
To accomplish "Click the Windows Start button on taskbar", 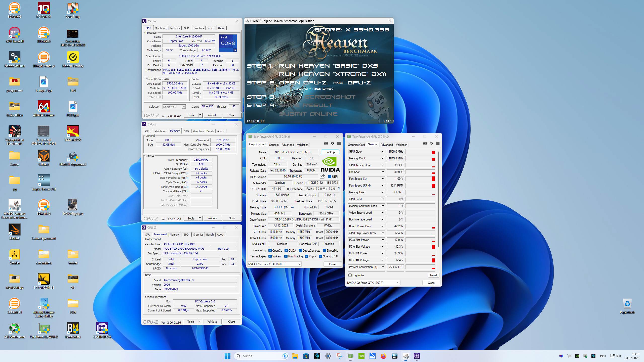I will (x=227, y=356).
